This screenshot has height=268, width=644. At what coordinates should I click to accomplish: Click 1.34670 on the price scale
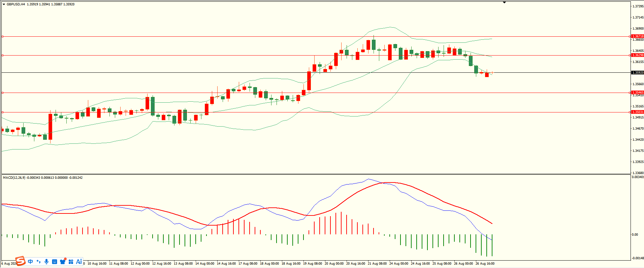pos(638,129)
